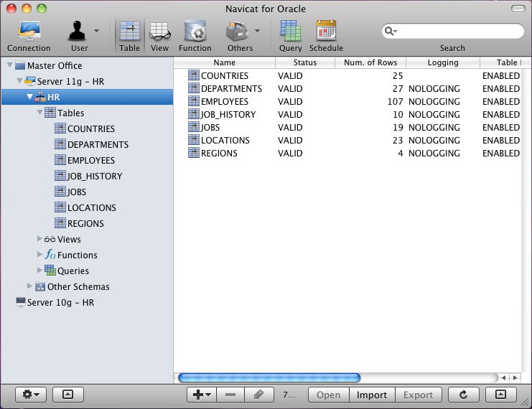Image resolution: width=532 pixels, height=409 pixels.
Task: Click the User toolbar icon
Action: tap(78, 31)
